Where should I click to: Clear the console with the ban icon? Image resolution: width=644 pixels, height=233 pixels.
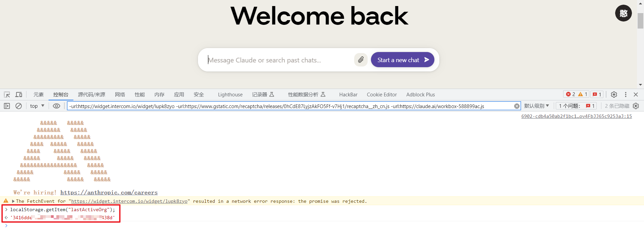(x=19, y=106)
